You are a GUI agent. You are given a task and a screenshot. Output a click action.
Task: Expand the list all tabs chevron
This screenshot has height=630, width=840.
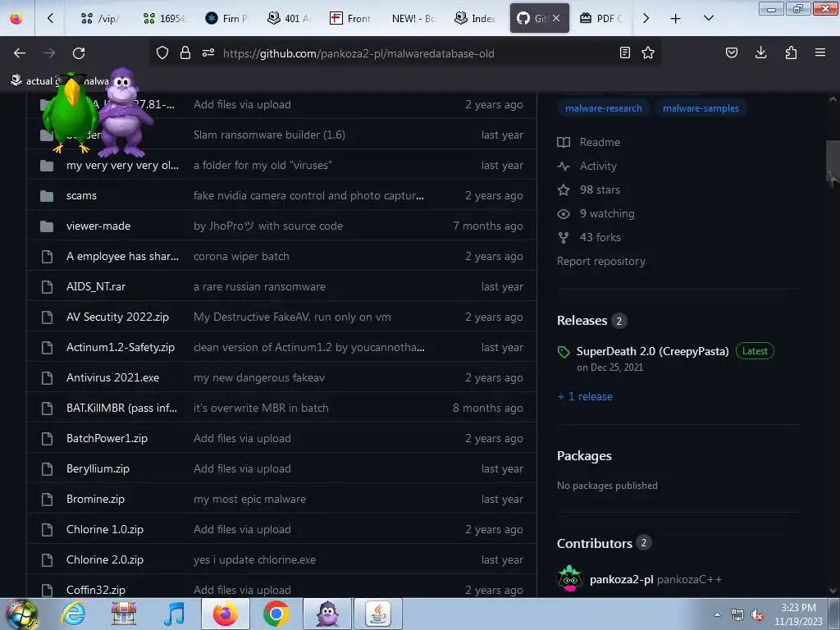coord(709,18)
